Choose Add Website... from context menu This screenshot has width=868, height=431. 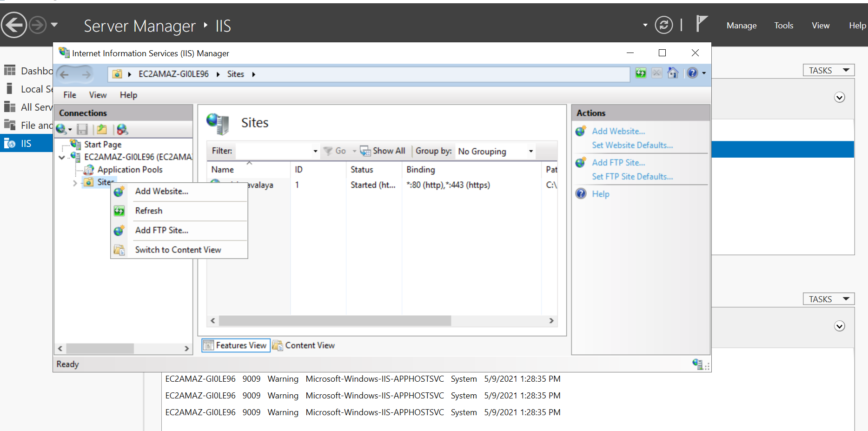179,191
